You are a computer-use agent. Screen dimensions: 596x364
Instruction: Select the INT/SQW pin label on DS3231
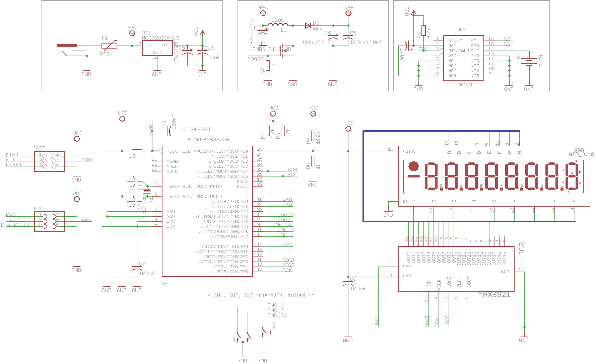pyautogui.click(x=457, y=51)
